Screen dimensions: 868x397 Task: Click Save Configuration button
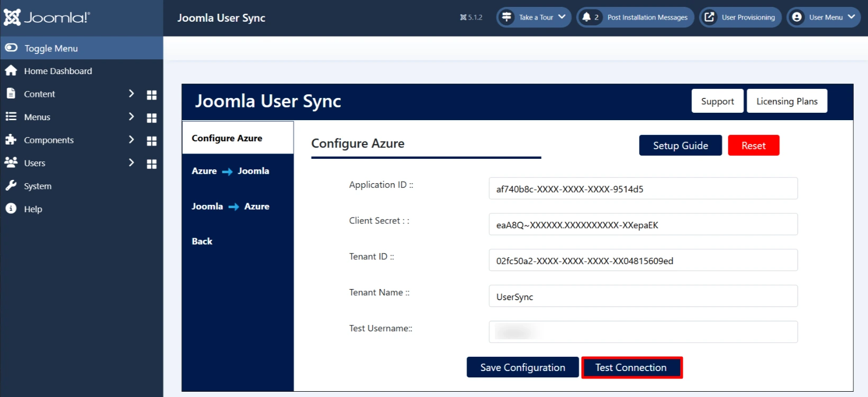(x=522, y=367)
